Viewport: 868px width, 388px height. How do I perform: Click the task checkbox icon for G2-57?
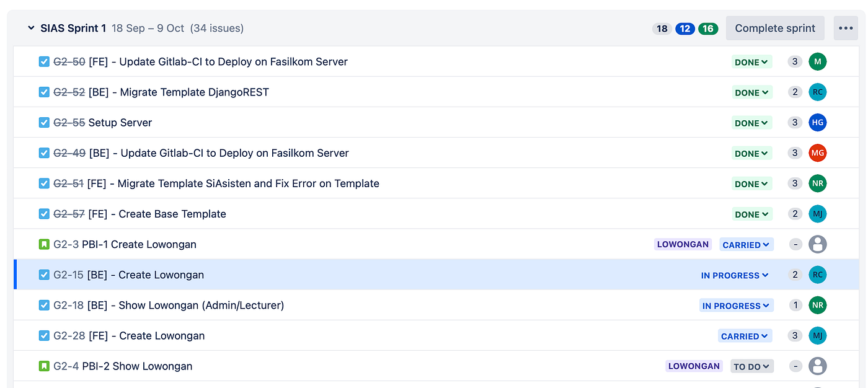coord(44,214)
